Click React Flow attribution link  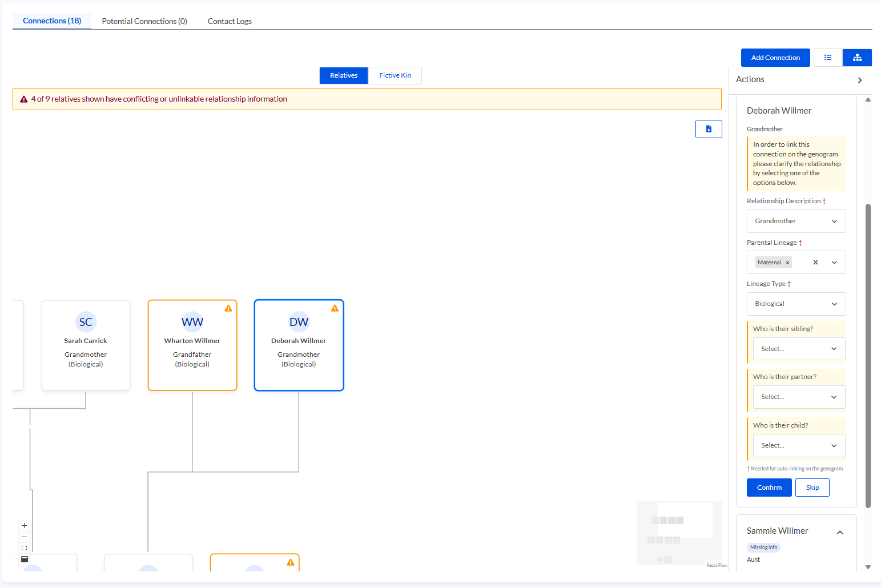[x=717, y=565]
